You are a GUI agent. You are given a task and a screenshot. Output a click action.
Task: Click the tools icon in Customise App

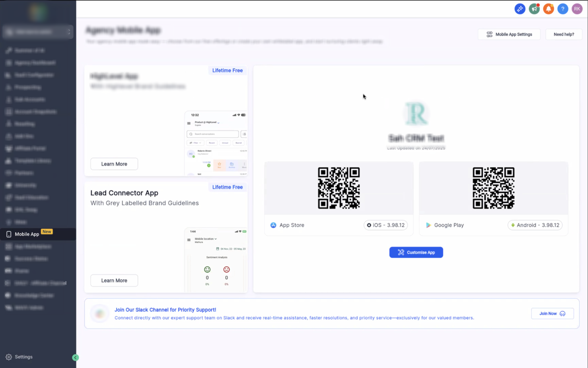(x=401, y=252)
